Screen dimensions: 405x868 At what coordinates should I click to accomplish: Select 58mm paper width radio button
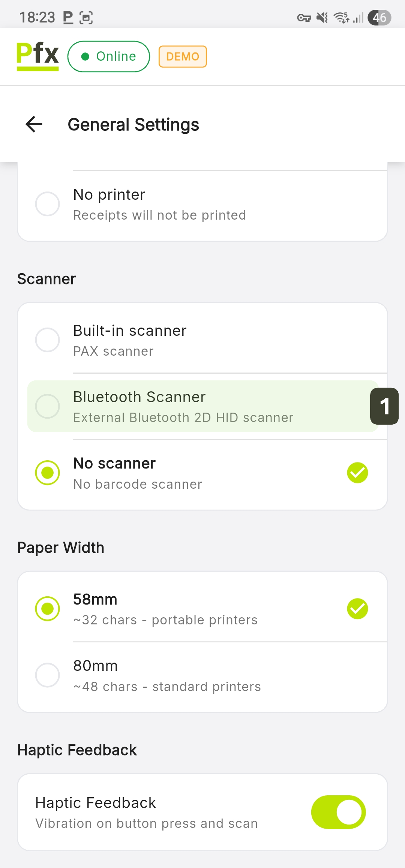pyautogui.click(x=48, y=609)
